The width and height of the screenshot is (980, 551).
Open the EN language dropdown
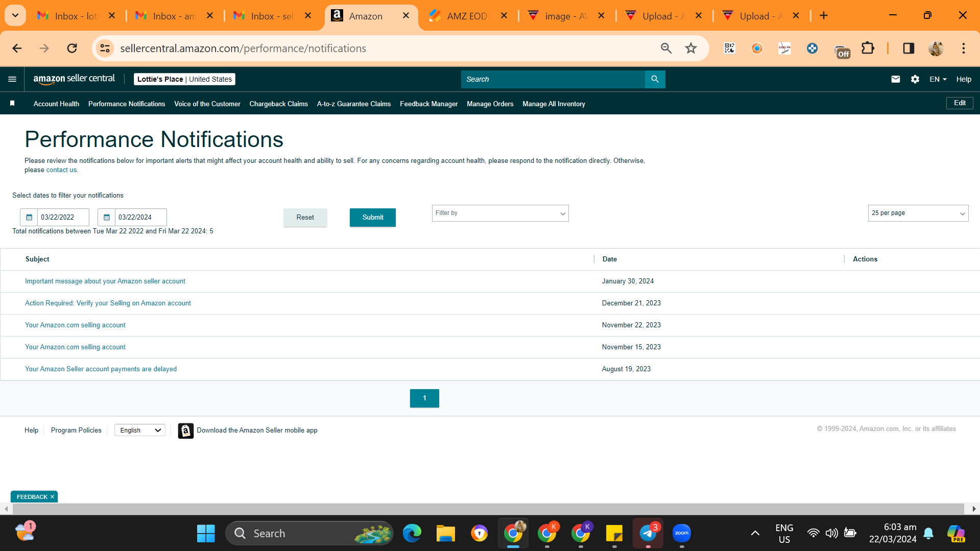938,79
